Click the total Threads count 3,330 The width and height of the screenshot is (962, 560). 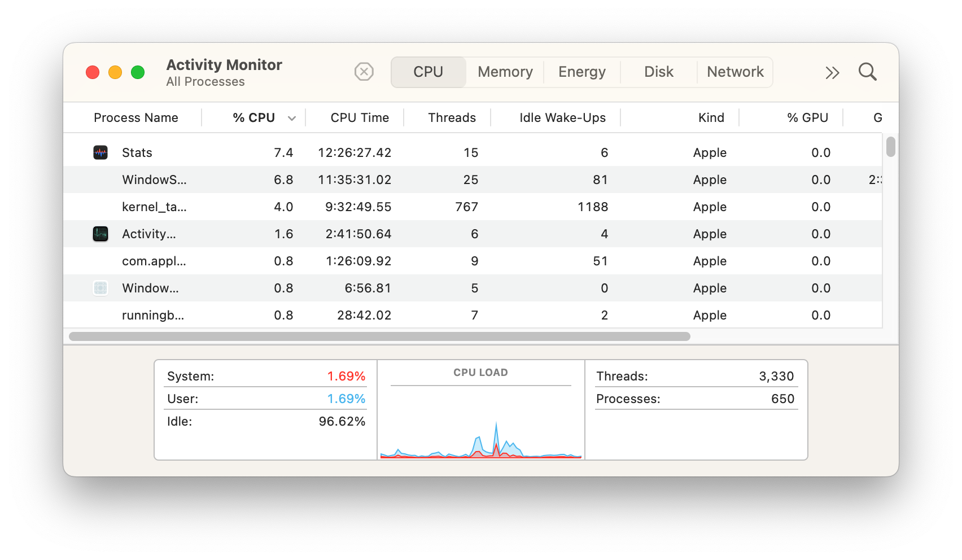776,376
